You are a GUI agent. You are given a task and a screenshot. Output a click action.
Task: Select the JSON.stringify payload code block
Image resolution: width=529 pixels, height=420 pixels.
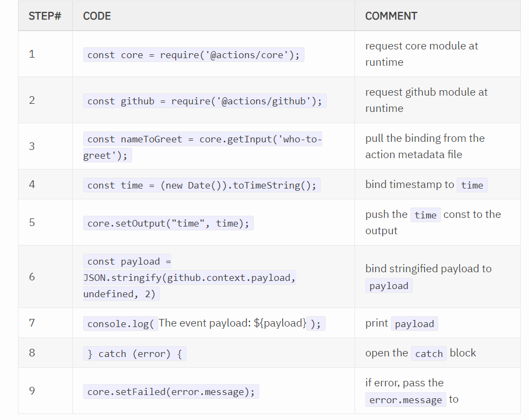[188, 277]
